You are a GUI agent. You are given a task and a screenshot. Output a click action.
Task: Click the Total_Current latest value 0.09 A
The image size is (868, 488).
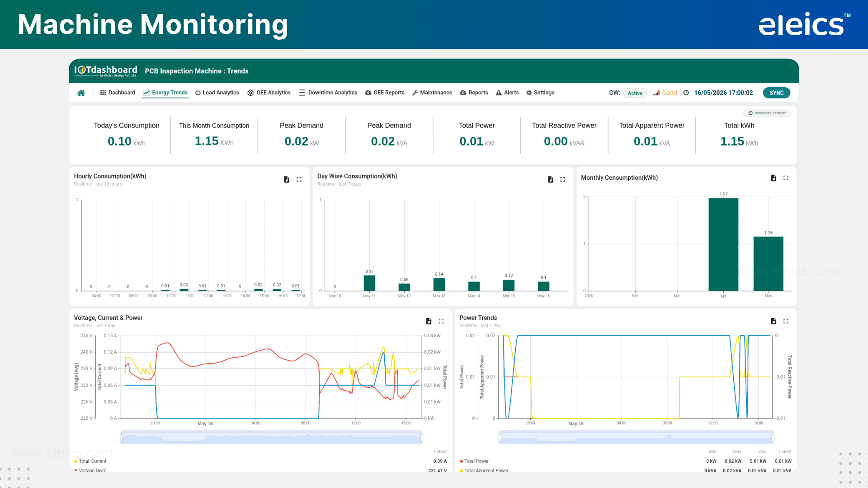440,461
